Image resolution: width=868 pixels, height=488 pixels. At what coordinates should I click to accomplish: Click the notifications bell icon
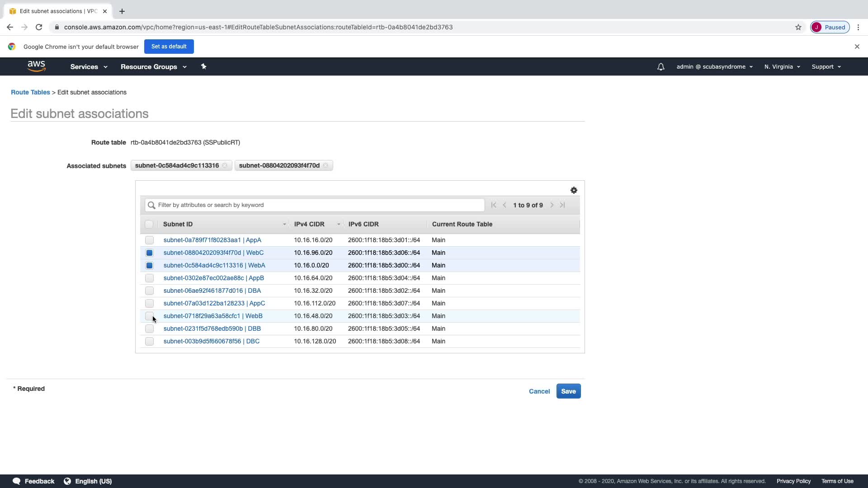660,67
